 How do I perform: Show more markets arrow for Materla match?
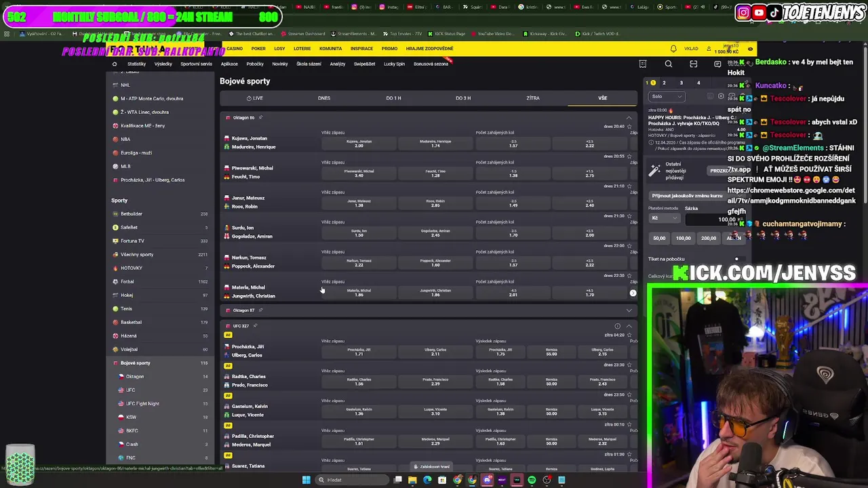(633, 293)
